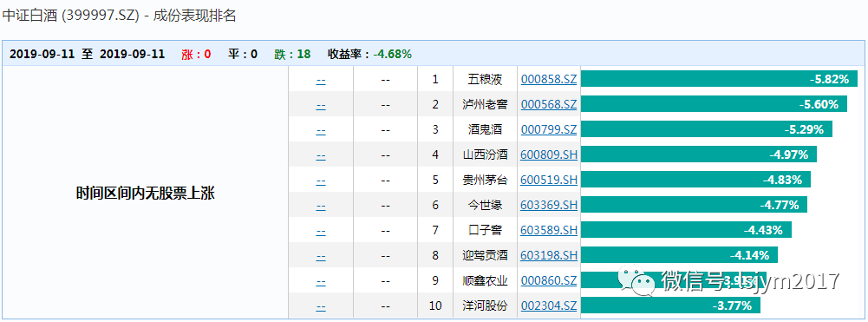
Task: Click the -4.77% bar for 今世缘
Action: (694, 205)
